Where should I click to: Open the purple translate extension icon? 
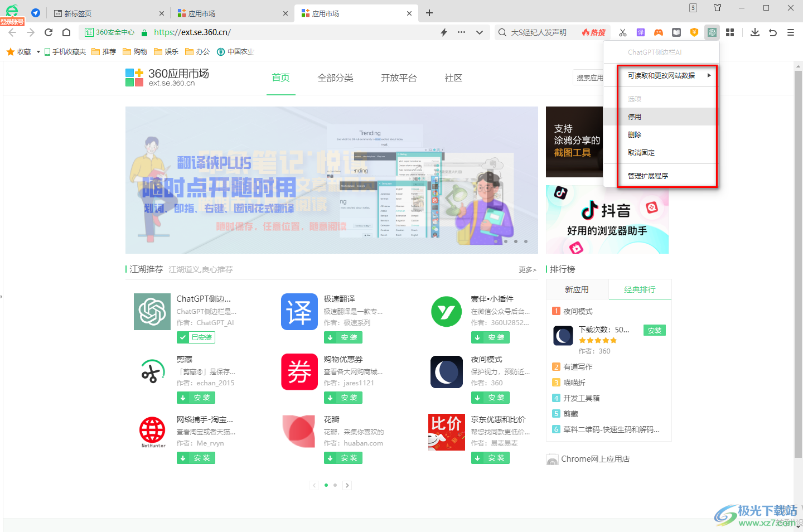click(641, 32)
